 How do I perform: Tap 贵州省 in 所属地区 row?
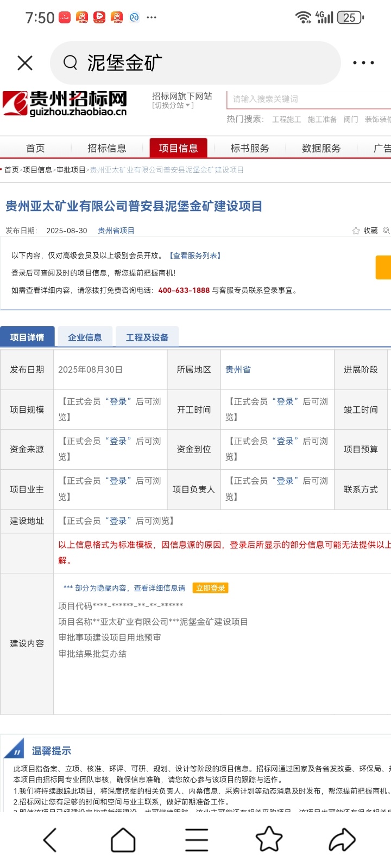238,369
